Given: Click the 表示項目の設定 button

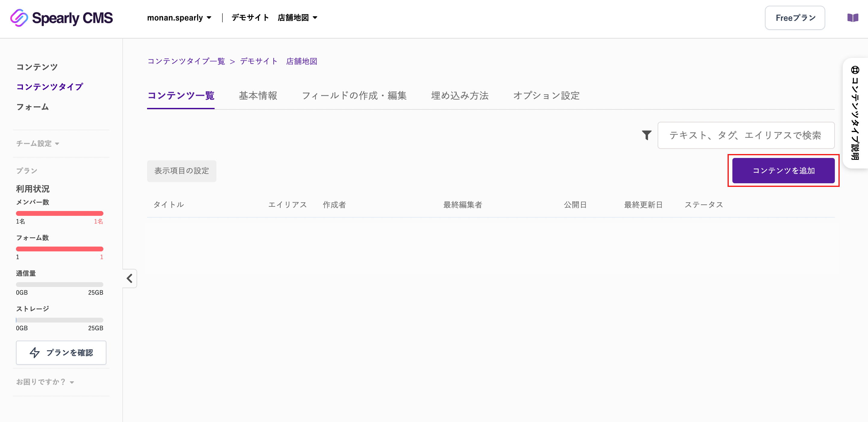Looking at the screenshot, I should pos(182,171).
